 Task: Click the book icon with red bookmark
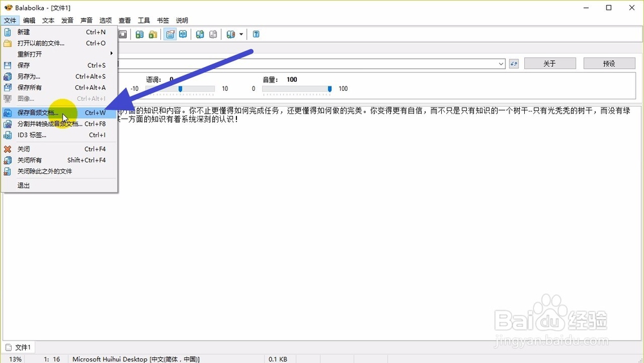[x=231, y=35]
